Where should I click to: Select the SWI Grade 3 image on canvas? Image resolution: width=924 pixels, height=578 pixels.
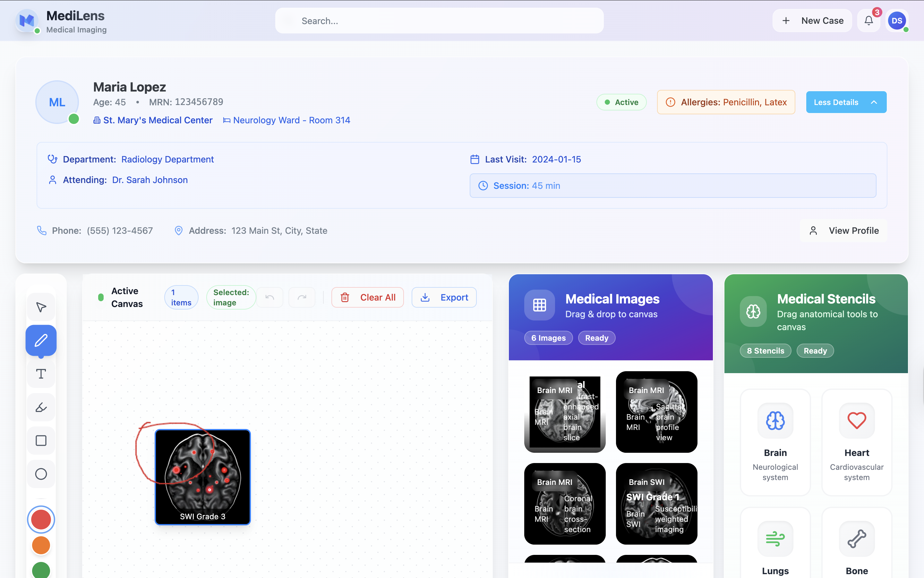pyautogui.click(x=203, y=477)
